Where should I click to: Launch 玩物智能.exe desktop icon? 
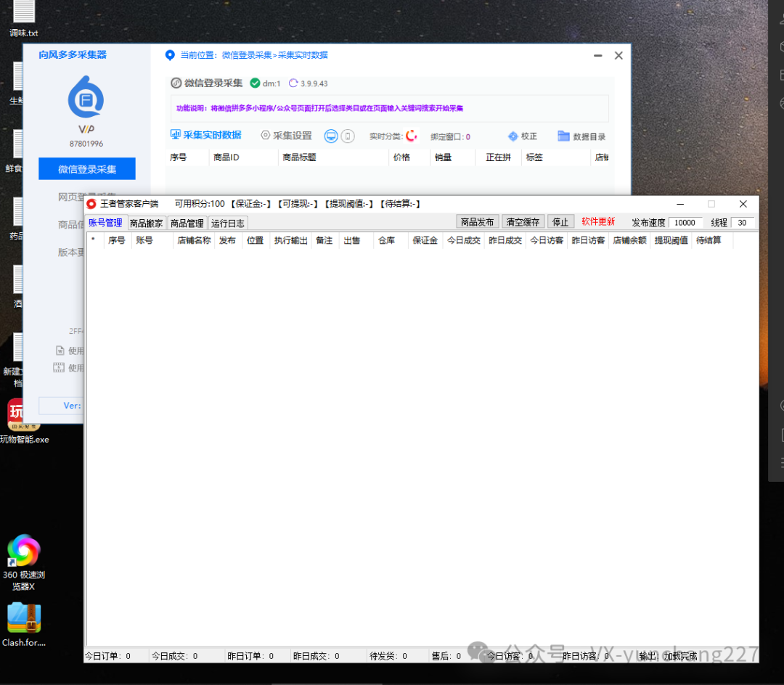pyautogui.click(x=23, y=421)
